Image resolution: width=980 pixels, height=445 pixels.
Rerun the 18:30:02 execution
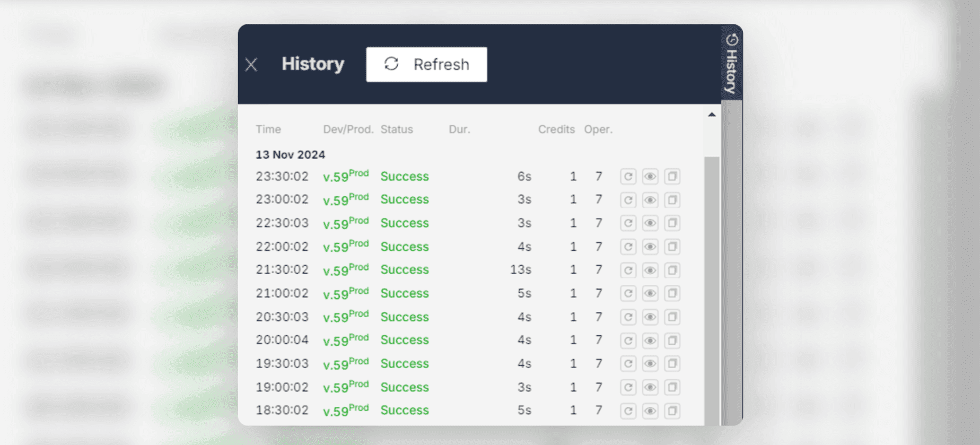(628, 411)
